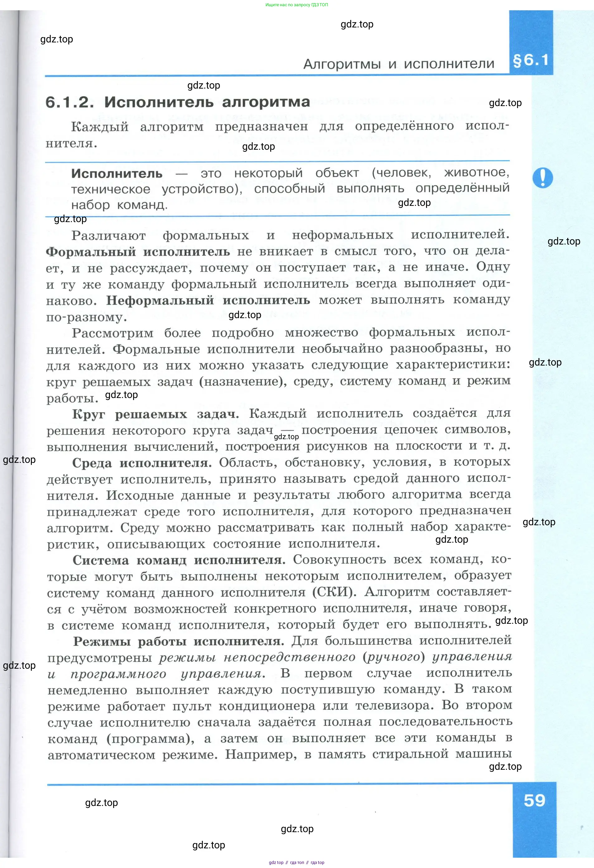Click the phrase 'Исходные данные'
The width and height of the screenshot is (594, 868).
click(x=169, y=496)
